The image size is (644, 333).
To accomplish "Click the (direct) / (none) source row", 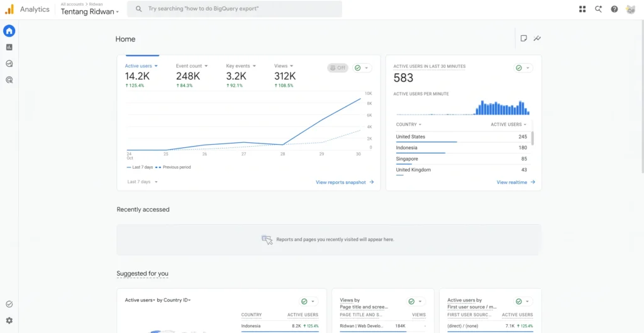I will tap(490, 327).
